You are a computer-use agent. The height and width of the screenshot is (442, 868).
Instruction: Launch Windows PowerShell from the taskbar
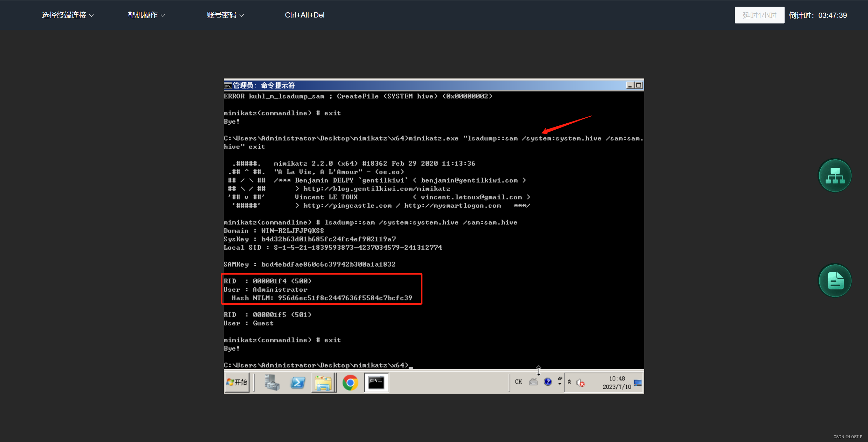pos(298,382)
